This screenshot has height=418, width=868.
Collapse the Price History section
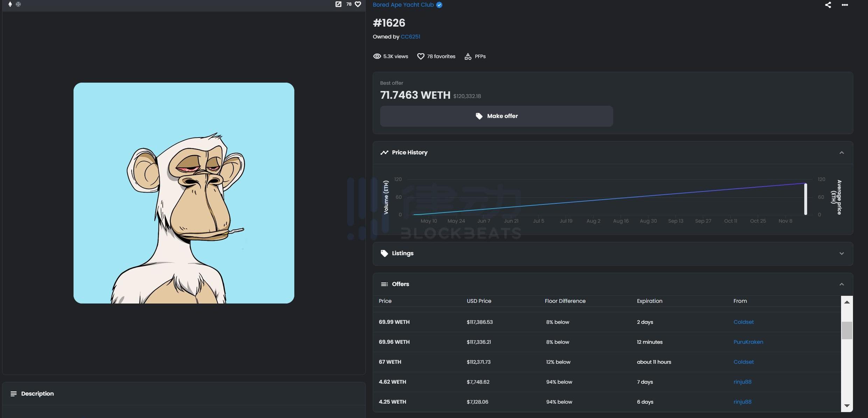click(841, 153)
